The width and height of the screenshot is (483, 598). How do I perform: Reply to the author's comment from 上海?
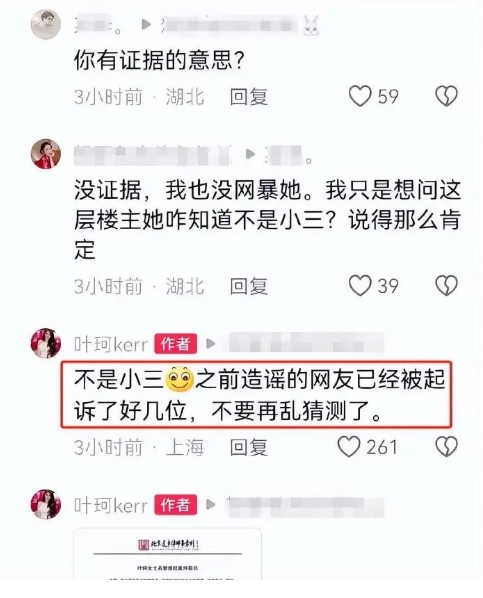tap(248, 447)
